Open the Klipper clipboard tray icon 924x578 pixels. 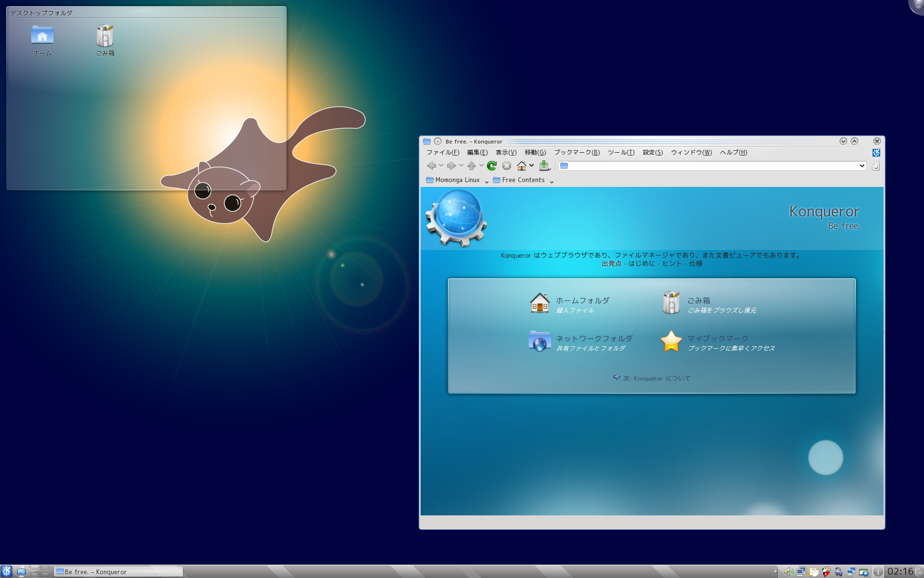tap(814, 572)
